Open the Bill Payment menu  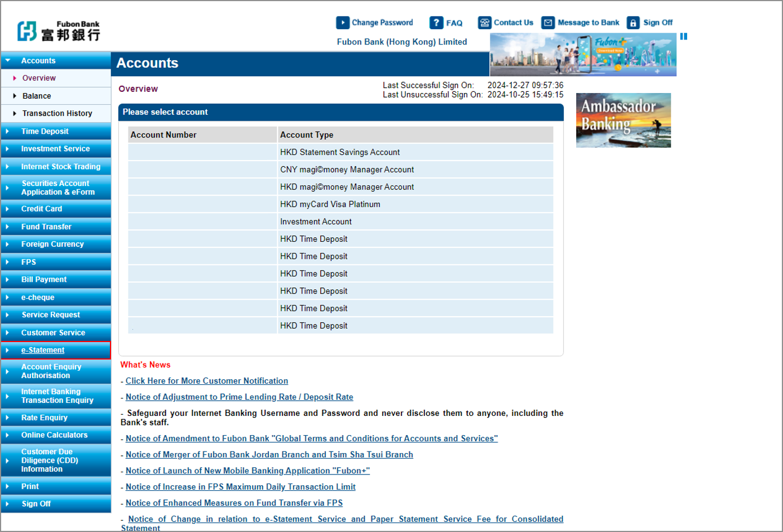click(x=56, y=280)
